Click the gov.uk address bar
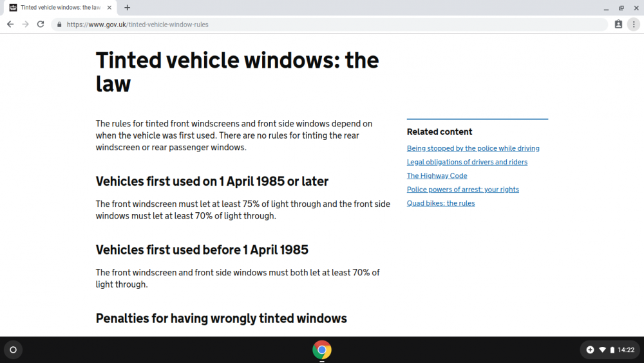Viewport: 644px width, 363px height. [x=328, y=25]
